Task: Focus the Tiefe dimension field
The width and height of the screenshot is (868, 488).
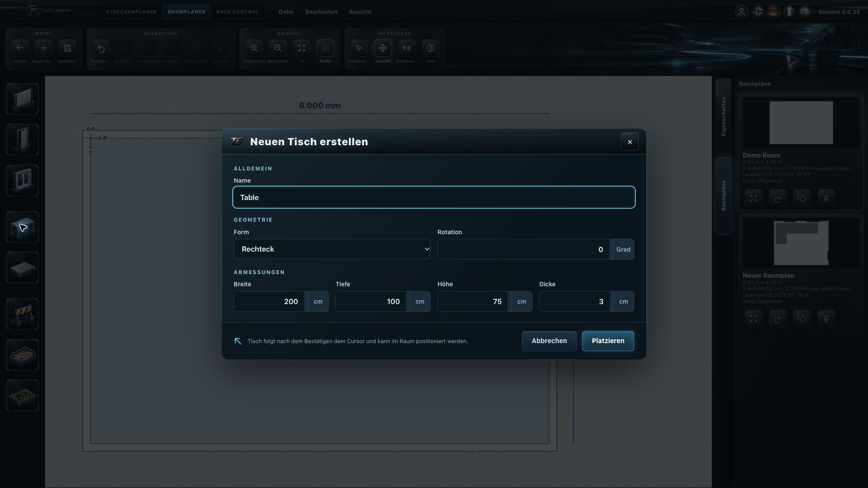Action: tap(372, 301)
